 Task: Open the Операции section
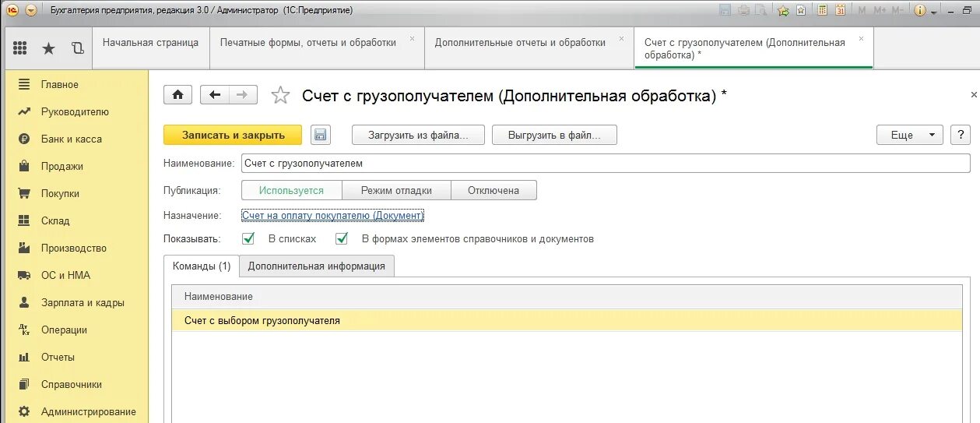click(64, 330)
